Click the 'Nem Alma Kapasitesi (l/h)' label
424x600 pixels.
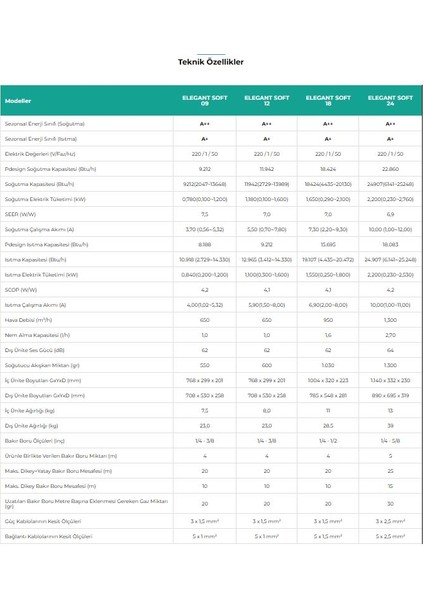point(37,335)
